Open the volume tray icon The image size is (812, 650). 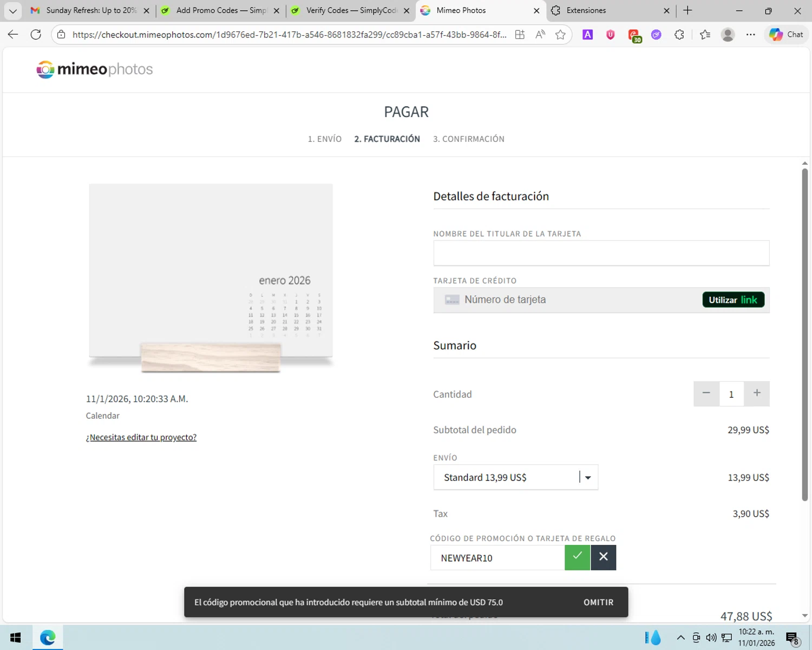(711, 638)
